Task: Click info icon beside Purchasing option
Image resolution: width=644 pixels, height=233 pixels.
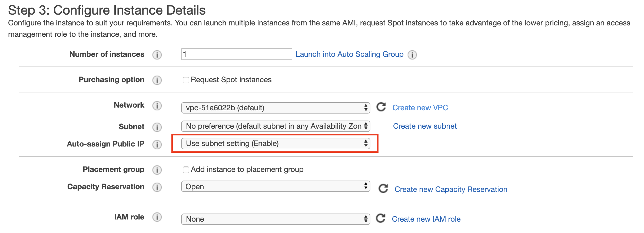Action: coord(157,80)
